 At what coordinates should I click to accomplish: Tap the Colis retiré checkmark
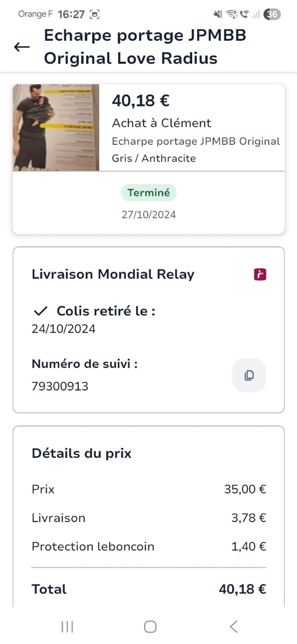point(40,311)
